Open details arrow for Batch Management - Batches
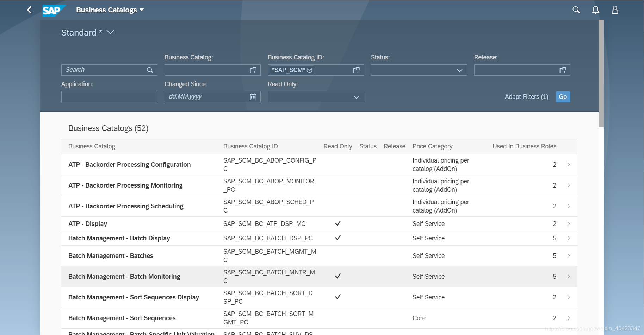This screenshot has height=335, width=644. (x=569, y=256)
